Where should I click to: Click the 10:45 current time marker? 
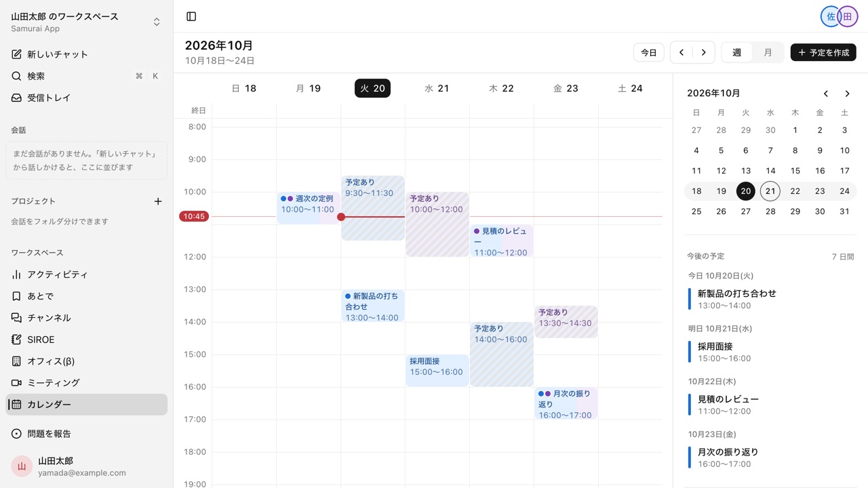[194, 217]
